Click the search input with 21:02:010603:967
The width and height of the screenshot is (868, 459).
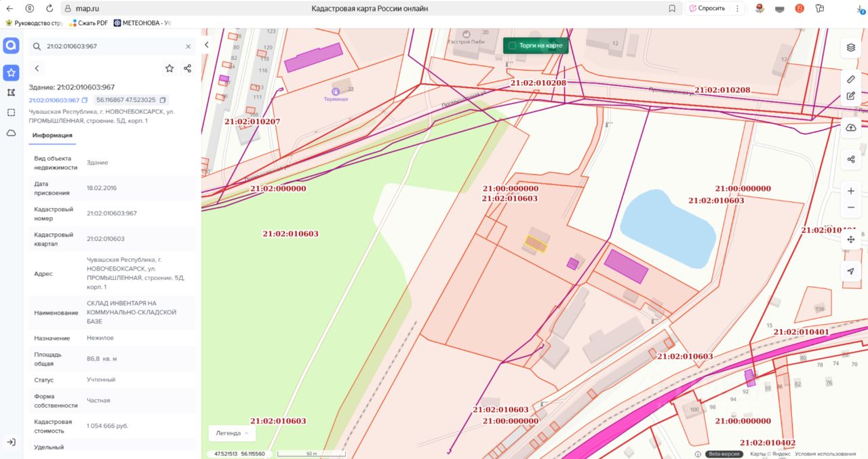(x=112, y=46)
